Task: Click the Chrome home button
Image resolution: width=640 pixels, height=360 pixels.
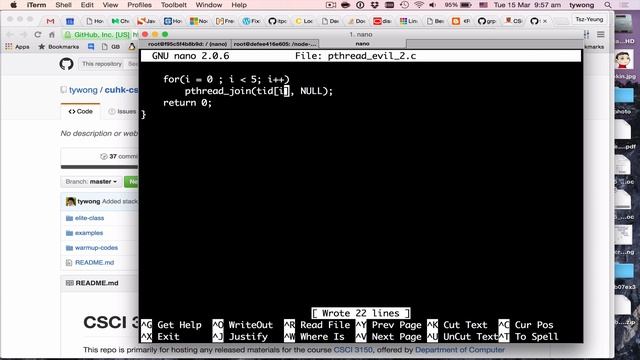Action: (51, 35)
